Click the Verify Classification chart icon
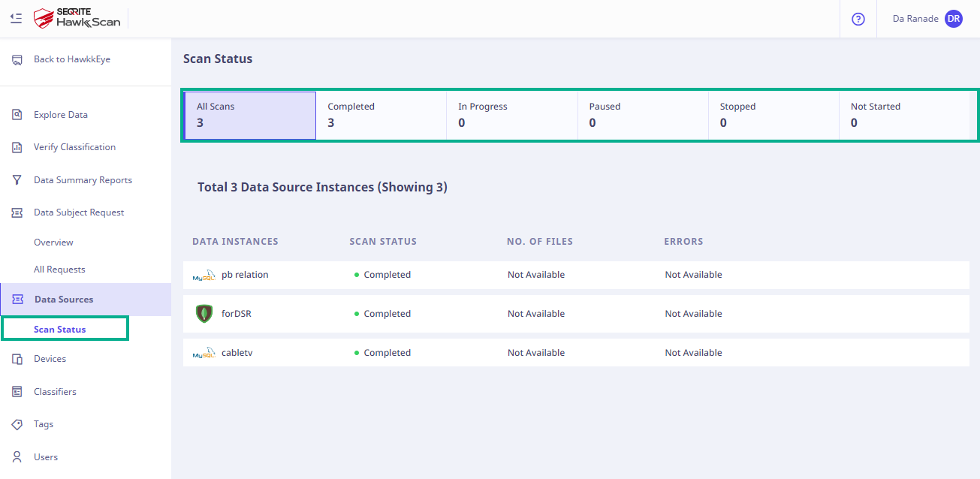 (17, 147)
